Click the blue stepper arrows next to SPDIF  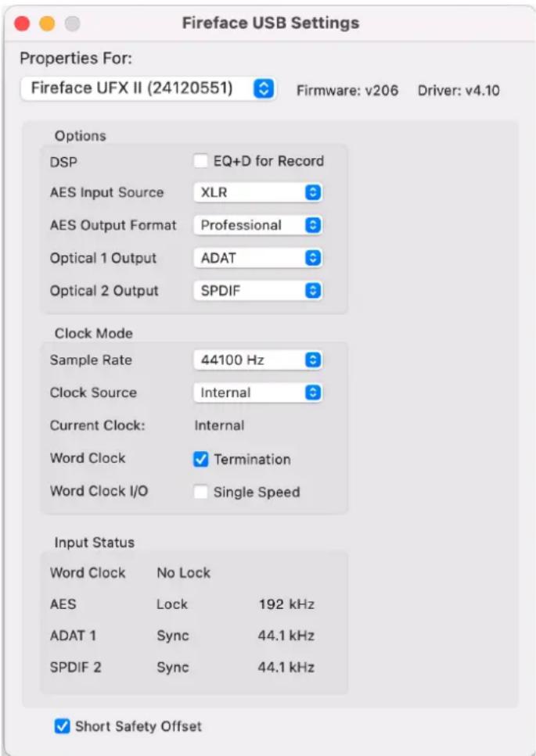coord(313,291)
